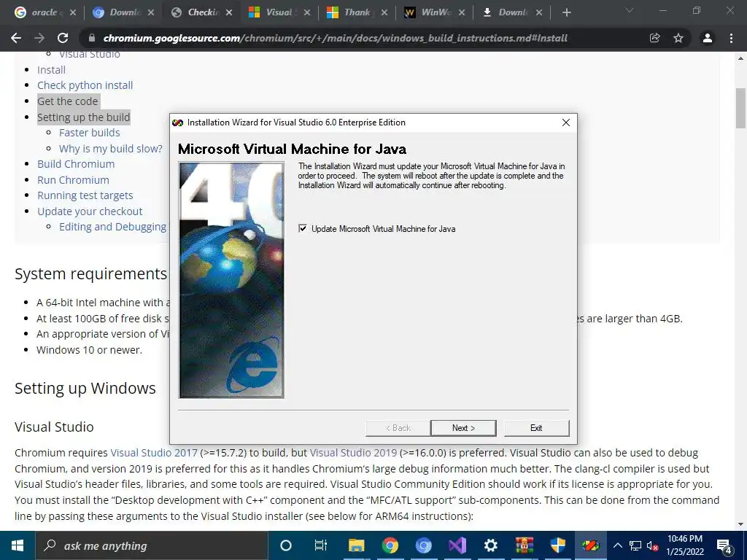Switch to the Visual Studio tab
Screen dimensions: 747x560
point(279,12)
